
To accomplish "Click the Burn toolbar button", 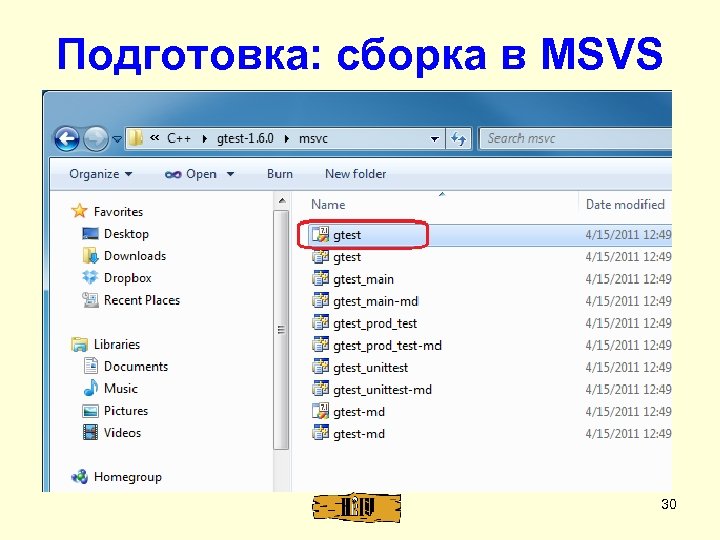I will [x=280, y=174].
